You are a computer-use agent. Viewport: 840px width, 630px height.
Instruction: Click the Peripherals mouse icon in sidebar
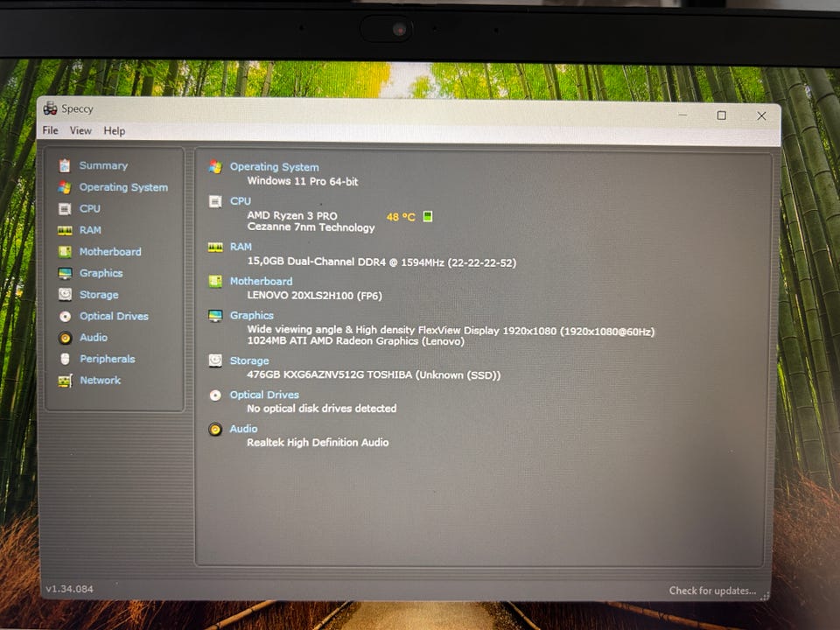[65, 359]
